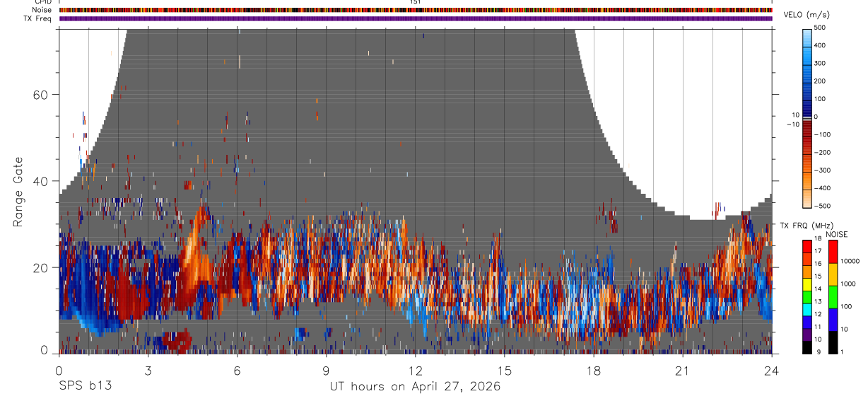
Task: Click the 60 tick on Range Gate axis
Action: click(42, 95)
